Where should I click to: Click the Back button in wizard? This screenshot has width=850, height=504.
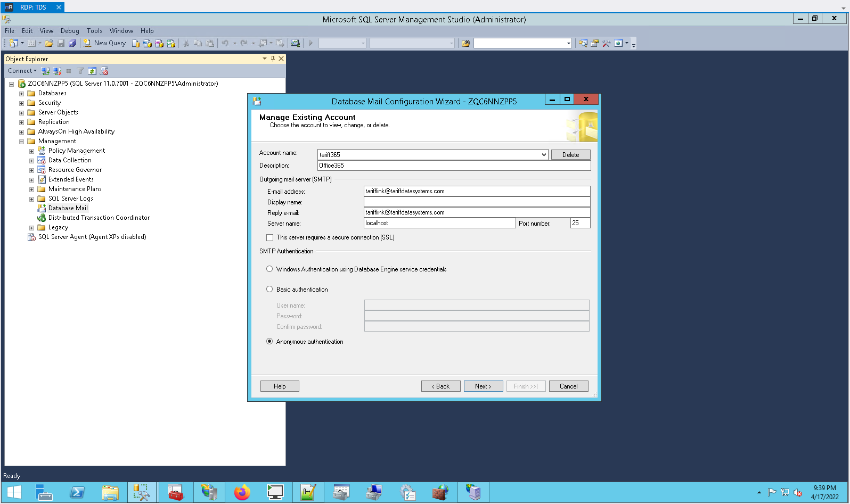[x=440, y=386]
